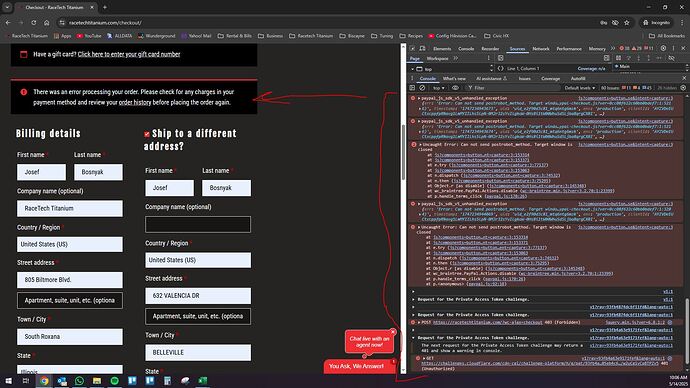Image resolution: width=690 pixels, height=388 pixels.
Task: Open the What's new drawer tab
Action: pos(454,78)
